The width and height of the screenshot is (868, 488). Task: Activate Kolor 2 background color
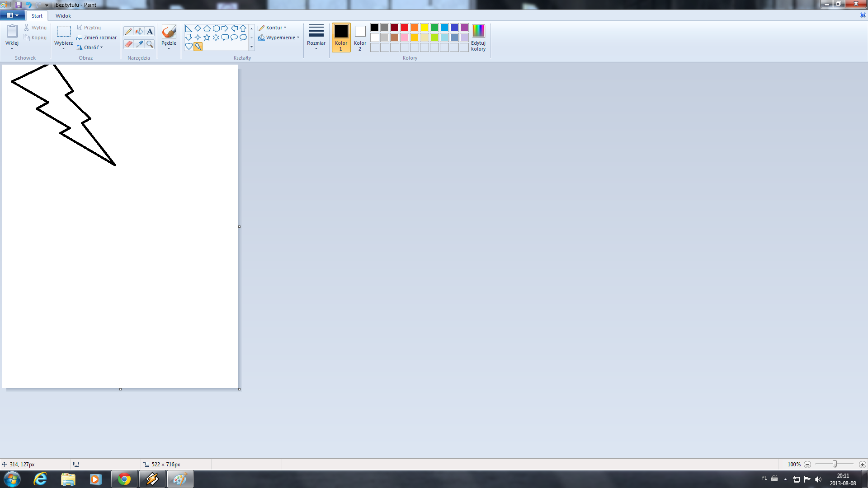click(x=360, y=38)
